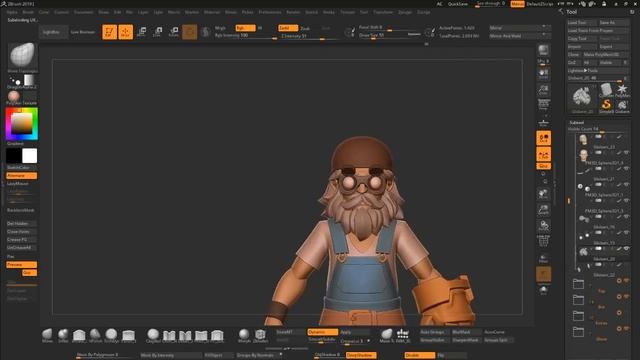Select the Move transform icon
This screenshot has height=360, width=640.
142,32
